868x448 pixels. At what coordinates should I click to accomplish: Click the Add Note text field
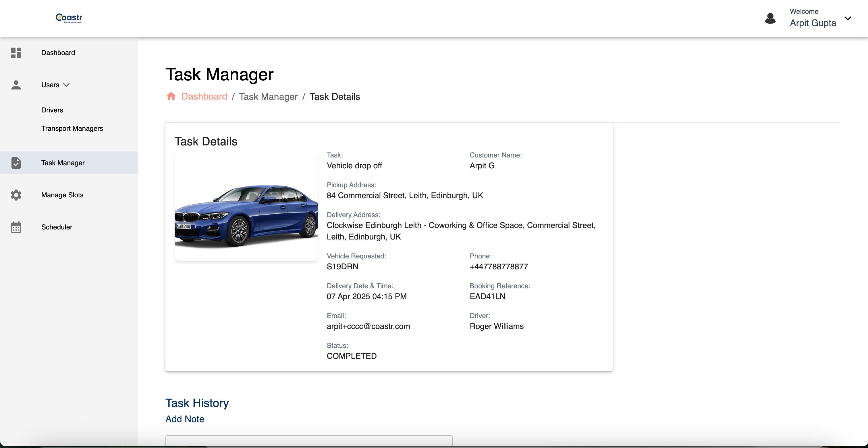point(309,441)
